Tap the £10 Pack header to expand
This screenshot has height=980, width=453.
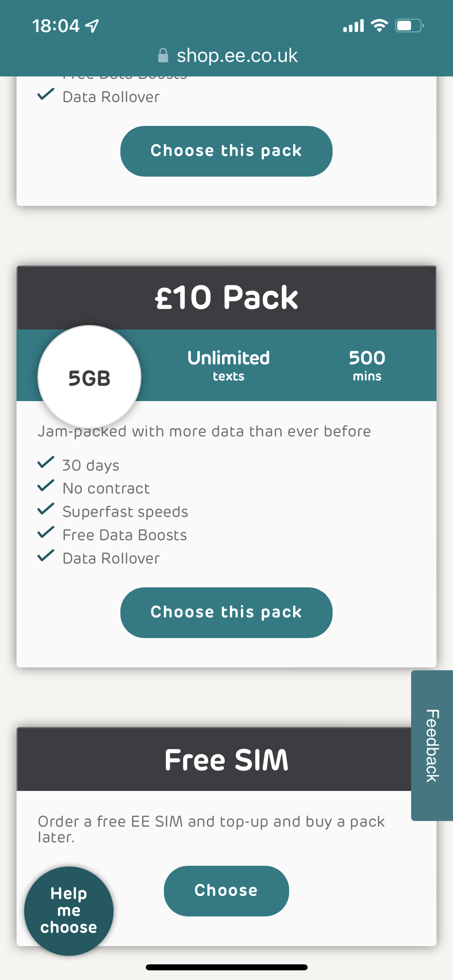(x=226, y=298)
